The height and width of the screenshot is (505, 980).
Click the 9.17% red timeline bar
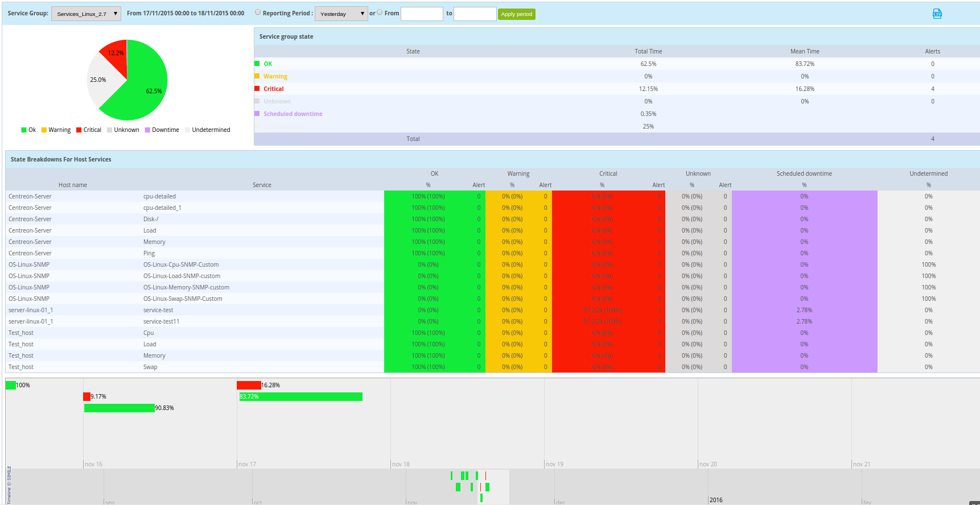click(x=87, y=396)
